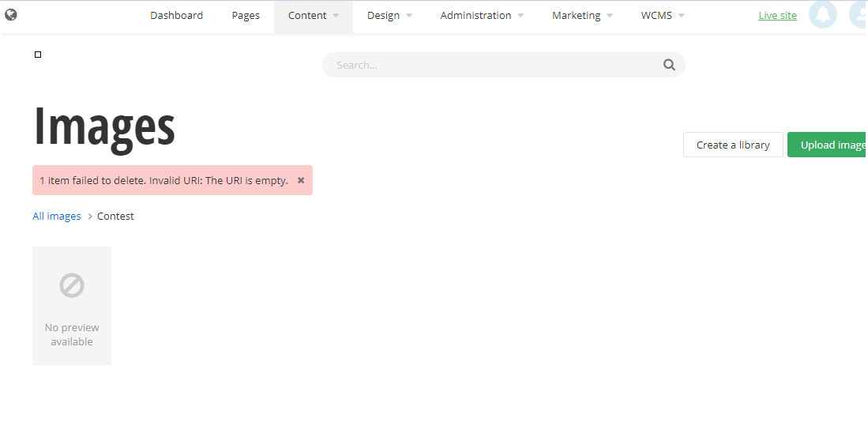Expand the WCMS dropdown menu
This screenshot has height=422, width=868.
(663, 16)
